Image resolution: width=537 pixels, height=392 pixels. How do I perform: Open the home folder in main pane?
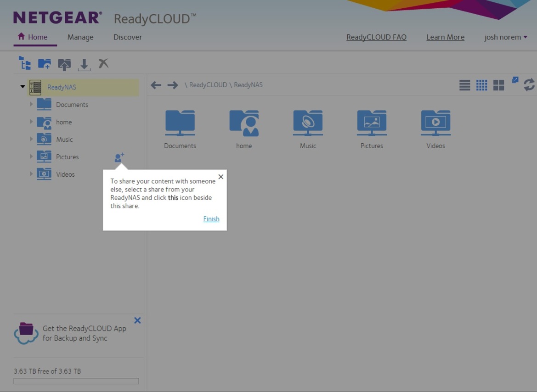click(x=244, y=129)
